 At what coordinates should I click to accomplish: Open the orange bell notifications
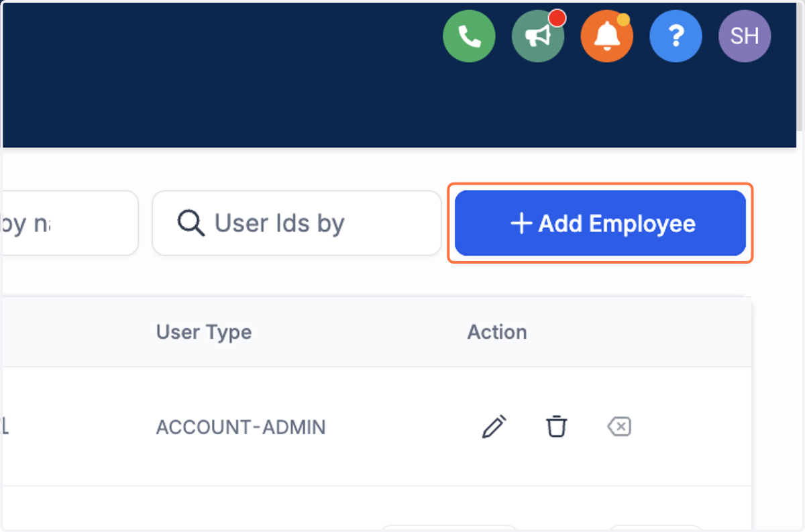click(x=607, y=36)
